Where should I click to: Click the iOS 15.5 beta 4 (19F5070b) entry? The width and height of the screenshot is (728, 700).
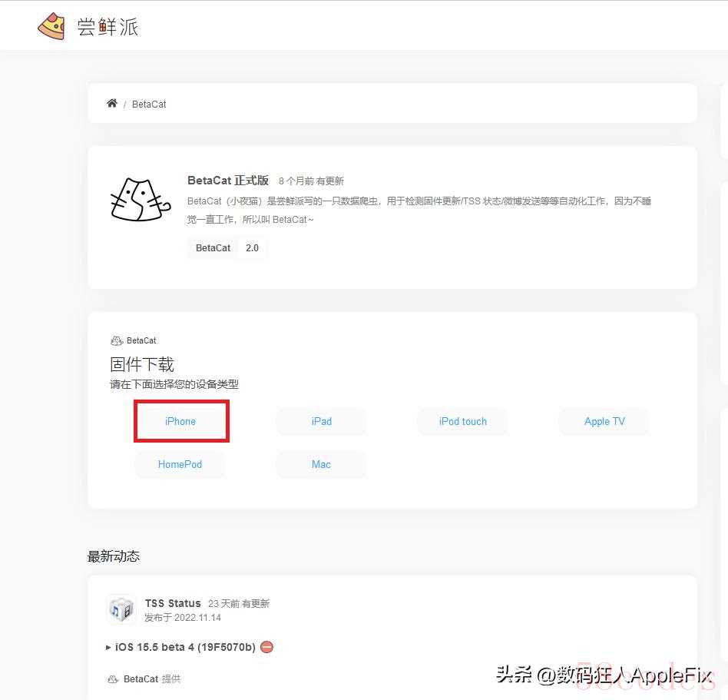(185, 647)
